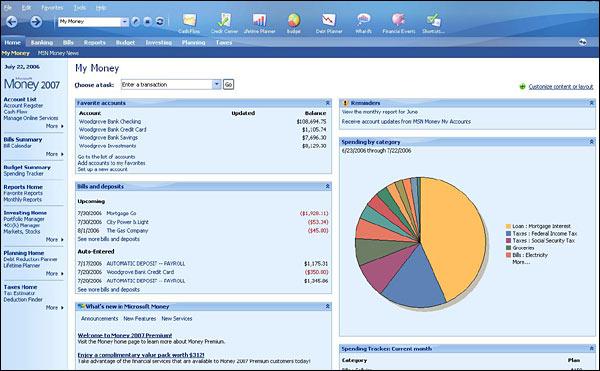Click View the monthly report for June
Viewport: 600px width, 371px height.
(x=380, y=112)
